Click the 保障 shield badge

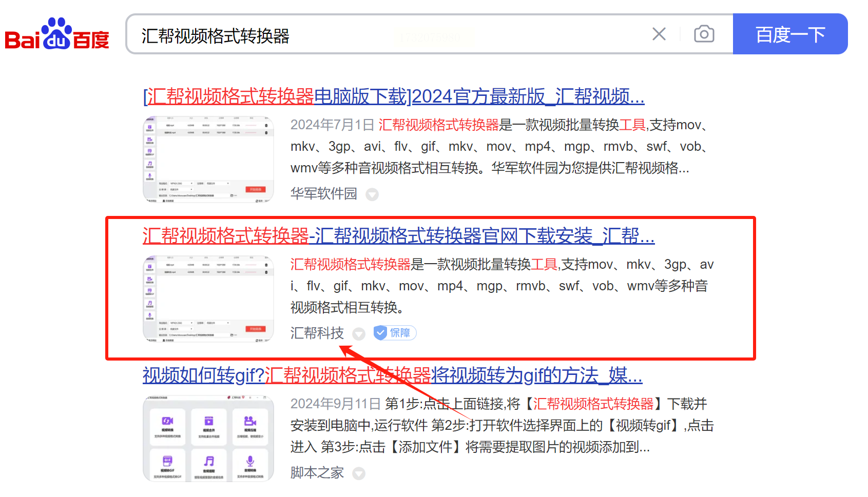pos(395,333)
